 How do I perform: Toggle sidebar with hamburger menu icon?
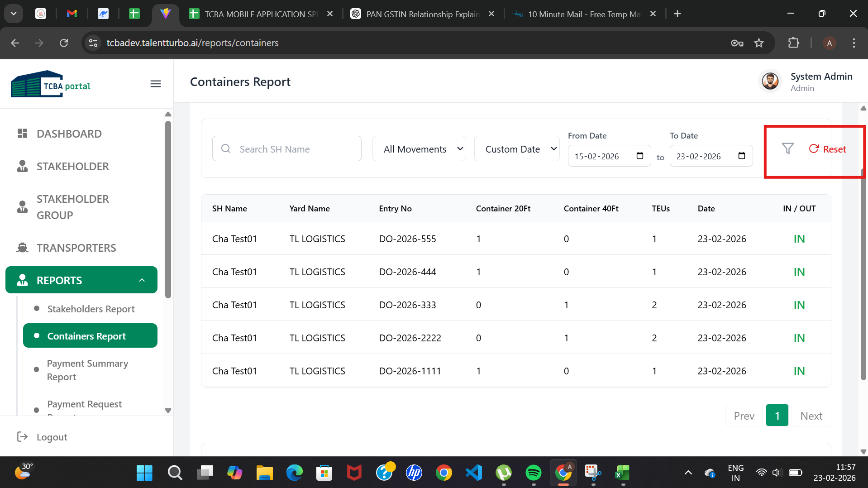click(155, 84)
